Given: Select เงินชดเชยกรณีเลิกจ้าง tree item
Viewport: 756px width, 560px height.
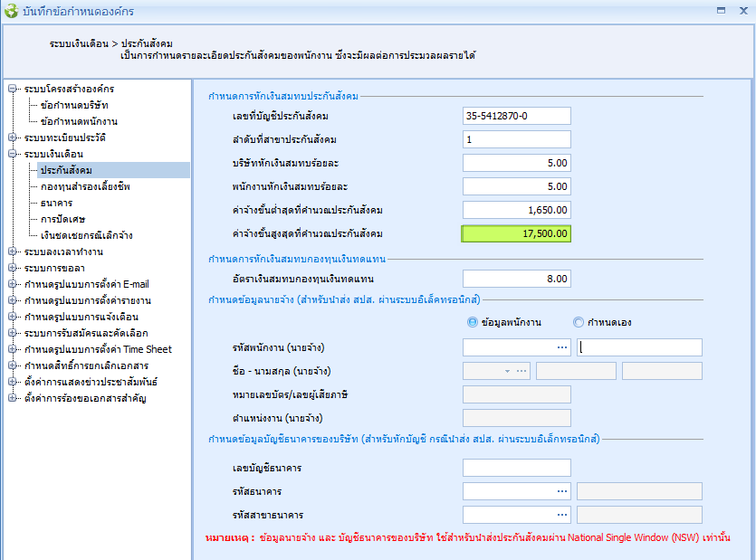Looking at the screenshot, I should (x=86, y=235).
